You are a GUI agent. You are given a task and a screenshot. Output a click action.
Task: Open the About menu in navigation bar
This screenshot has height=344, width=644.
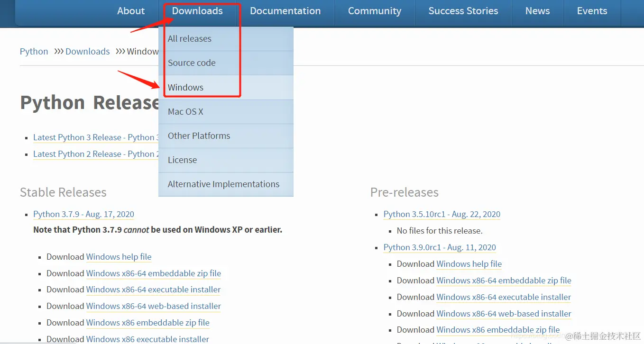click(131, 11)
